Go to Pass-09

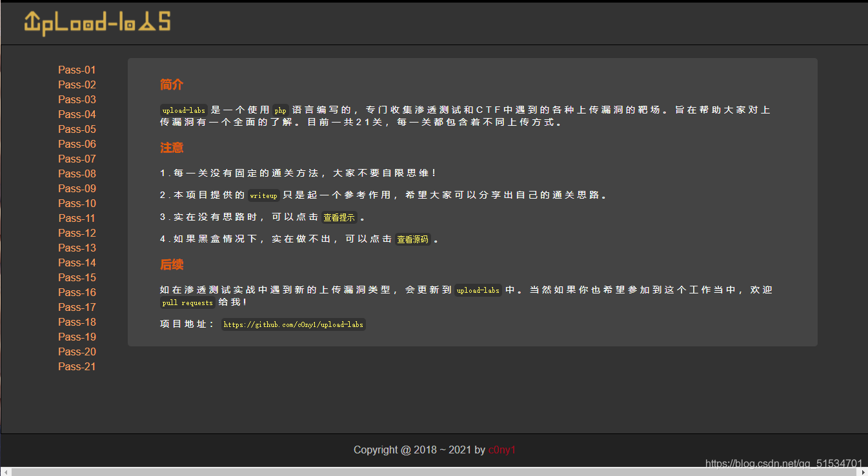pos(77,188)
